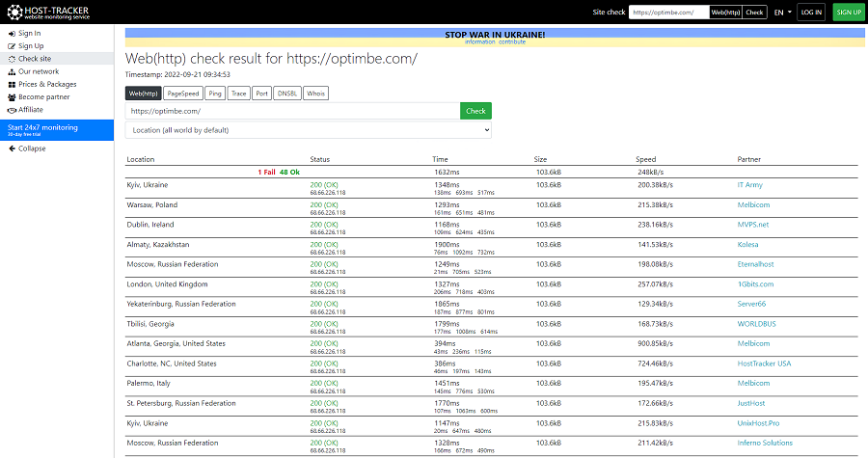This screenshot has width=868, height=458.
Task: Click the 900.85kB/s speed value
Action: tap(656, 343)
